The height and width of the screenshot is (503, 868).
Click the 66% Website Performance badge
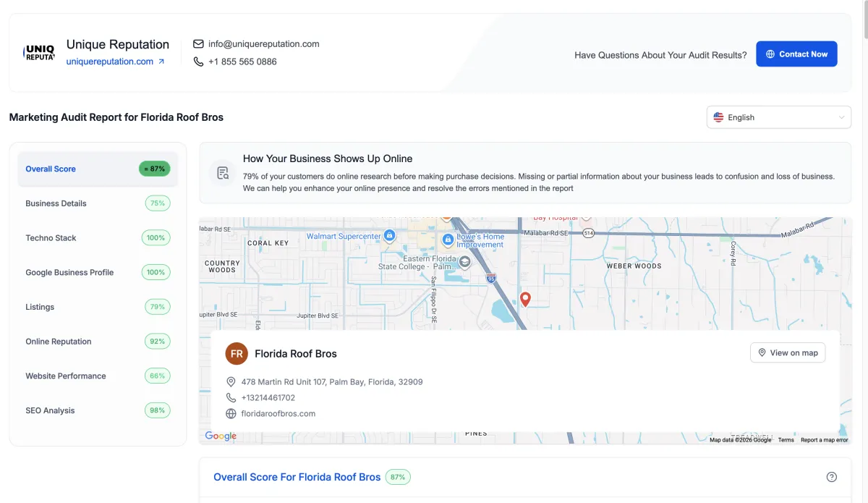158,376
